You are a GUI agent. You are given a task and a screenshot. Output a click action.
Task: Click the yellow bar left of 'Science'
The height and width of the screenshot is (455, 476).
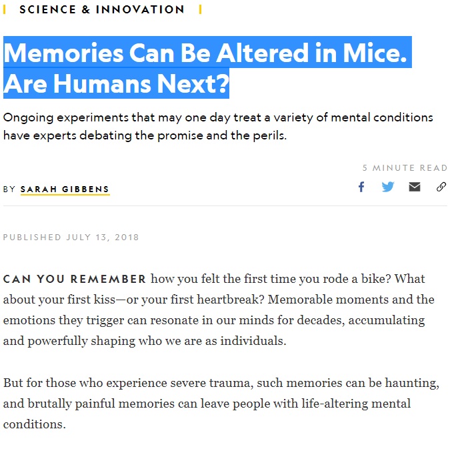click(5, 9)
